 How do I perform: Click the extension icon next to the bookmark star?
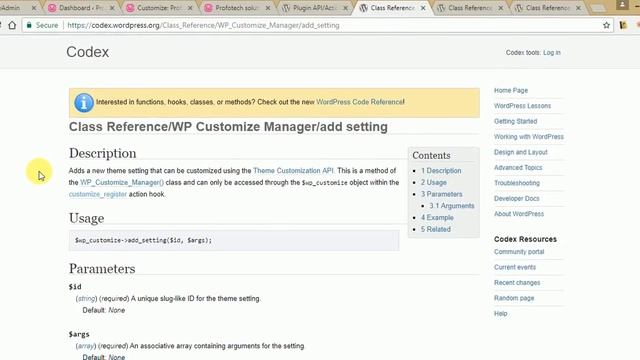coord(623,25)
